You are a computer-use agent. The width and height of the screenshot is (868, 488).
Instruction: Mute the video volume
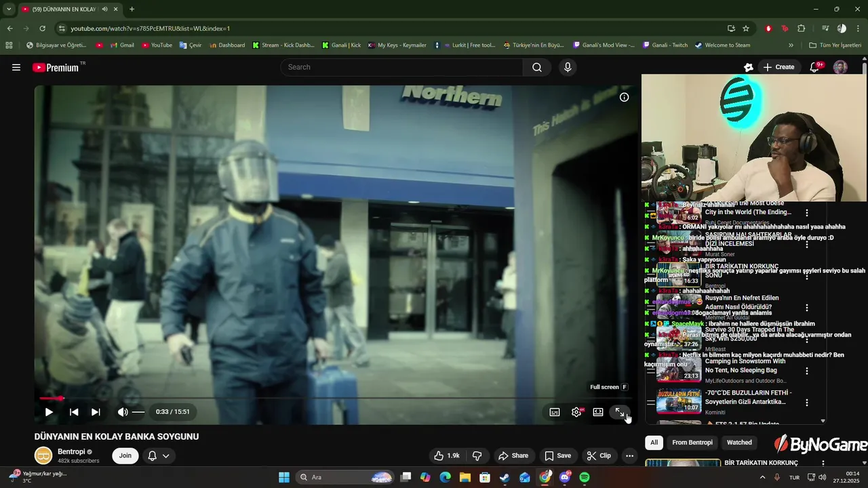(x=122, y=412)
